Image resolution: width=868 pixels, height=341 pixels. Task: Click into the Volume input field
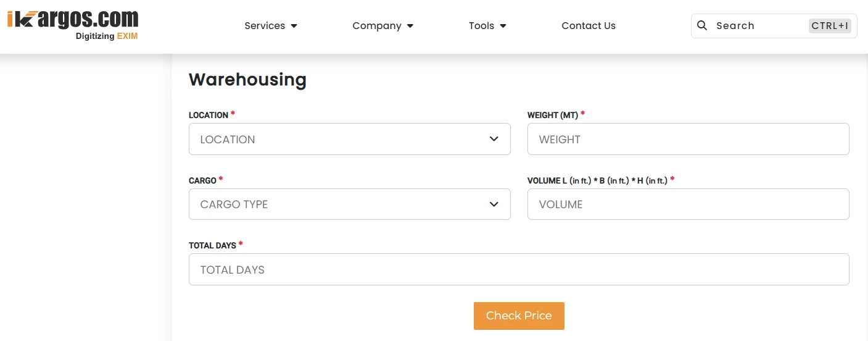(x=688, y=204)
